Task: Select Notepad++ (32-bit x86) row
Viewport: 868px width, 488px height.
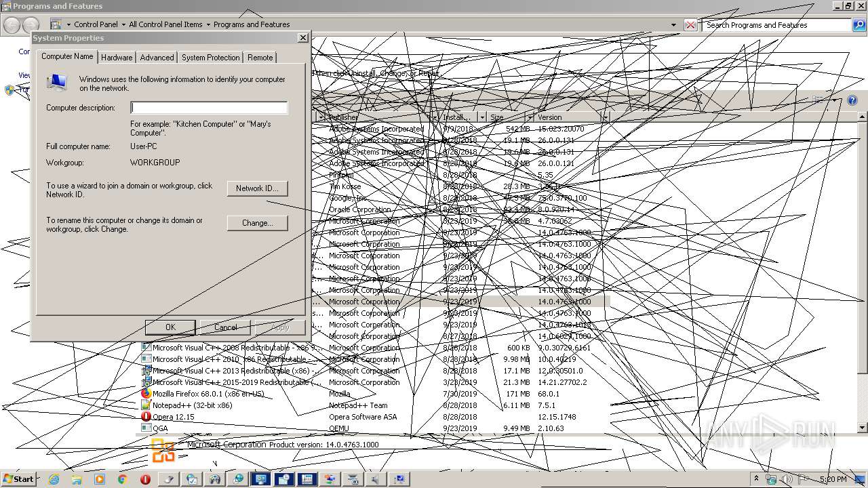Action: [x=374, y=405]
